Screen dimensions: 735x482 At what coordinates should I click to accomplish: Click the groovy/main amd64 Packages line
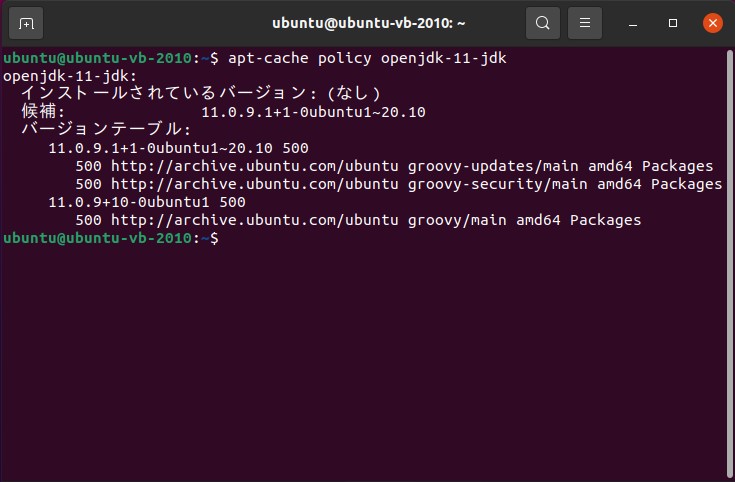[x=358, y=220]
